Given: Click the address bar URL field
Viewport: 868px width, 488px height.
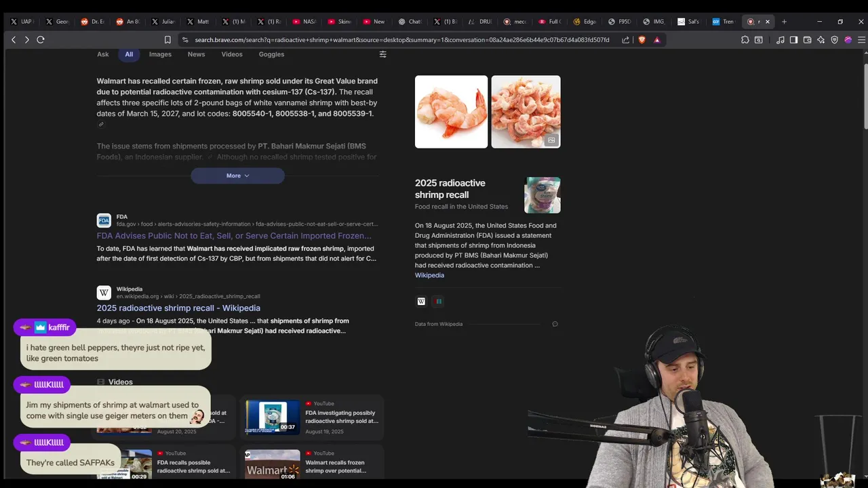Looking at the screenshot, I should tap(401, 40).
